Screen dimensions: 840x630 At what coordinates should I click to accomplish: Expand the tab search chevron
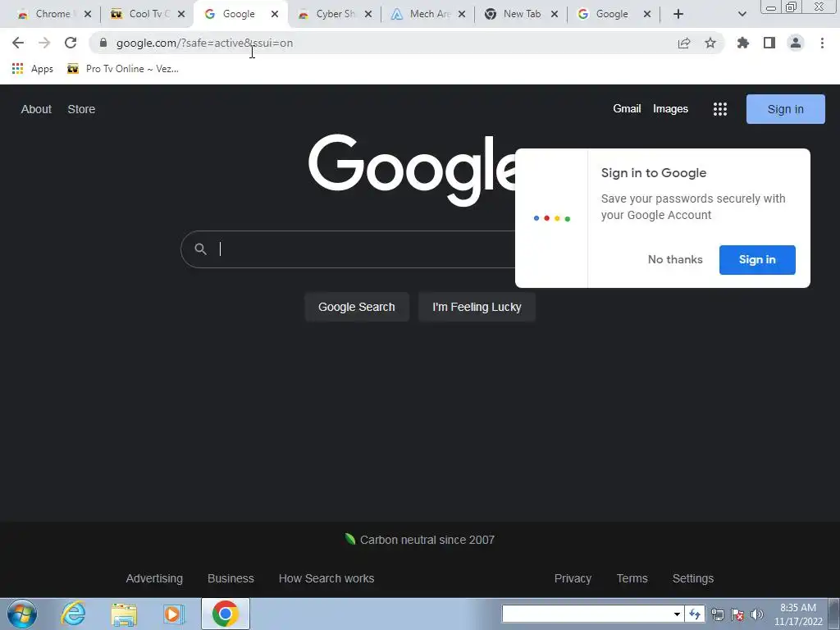pos(742,14)
